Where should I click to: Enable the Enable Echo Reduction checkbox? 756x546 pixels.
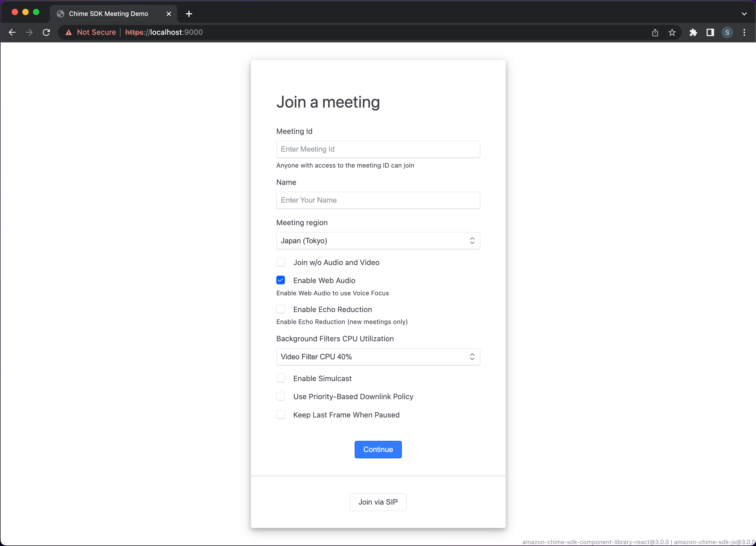coord(281,309)
